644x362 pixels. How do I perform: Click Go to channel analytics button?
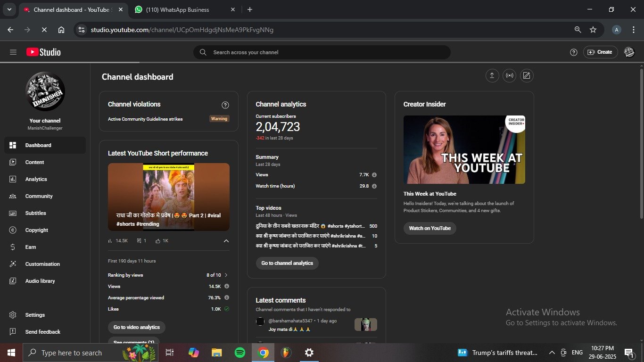click(287, 263)
